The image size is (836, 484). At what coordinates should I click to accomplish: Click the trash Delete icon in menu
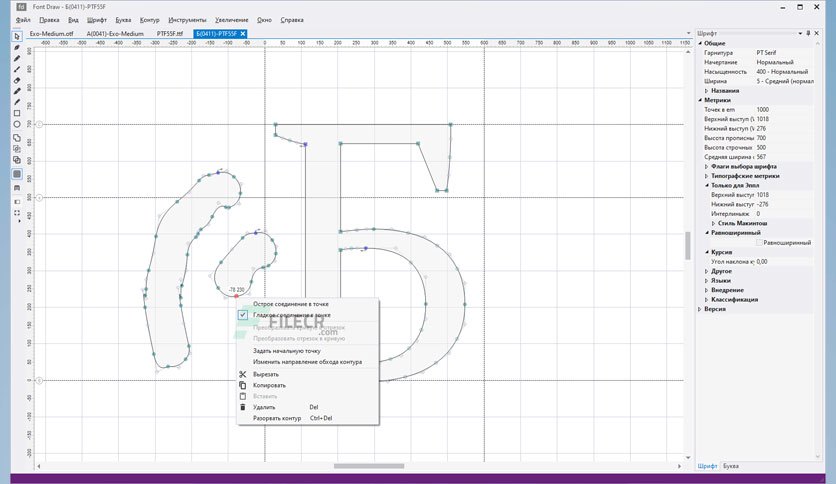pos(243,407)
